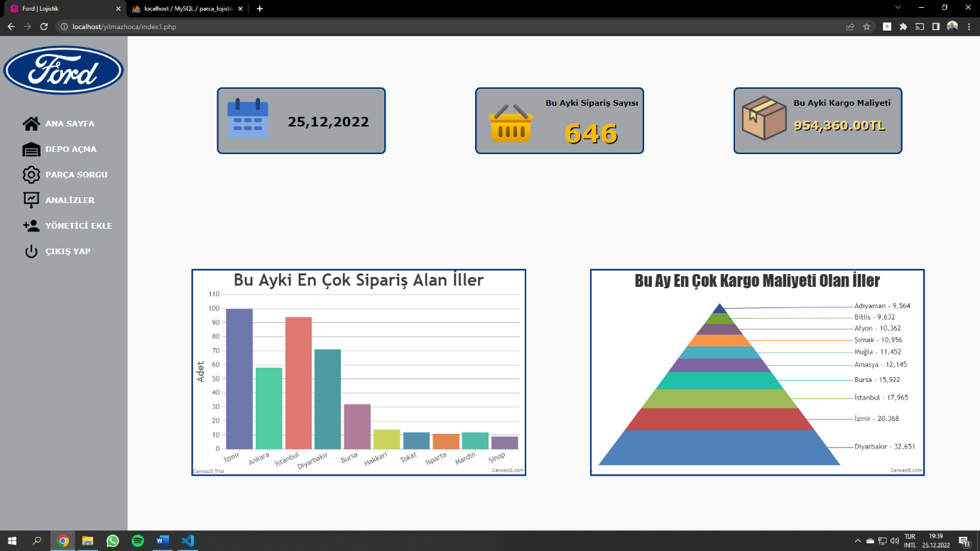Select the ÇIKIŞ YAP logout link

click(67, 251)
